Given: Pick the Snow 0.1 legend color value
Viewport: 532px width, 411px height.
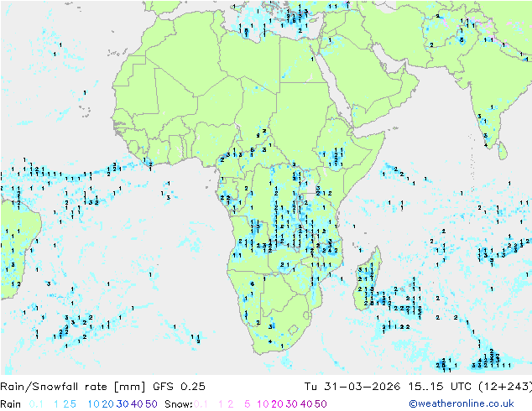Looking at the screenshot, I should 201,404.
